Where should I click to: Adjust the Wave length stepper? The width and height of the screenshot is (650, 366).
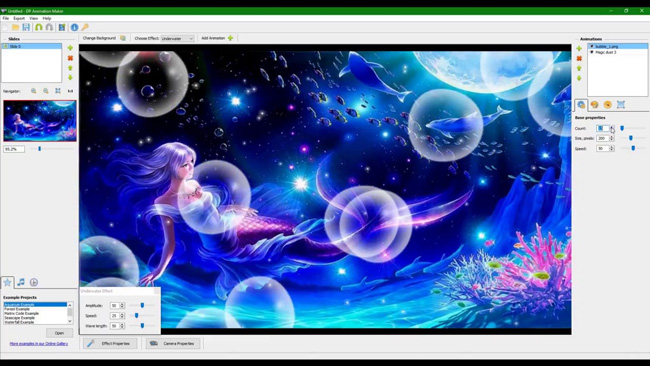point(122,326)
